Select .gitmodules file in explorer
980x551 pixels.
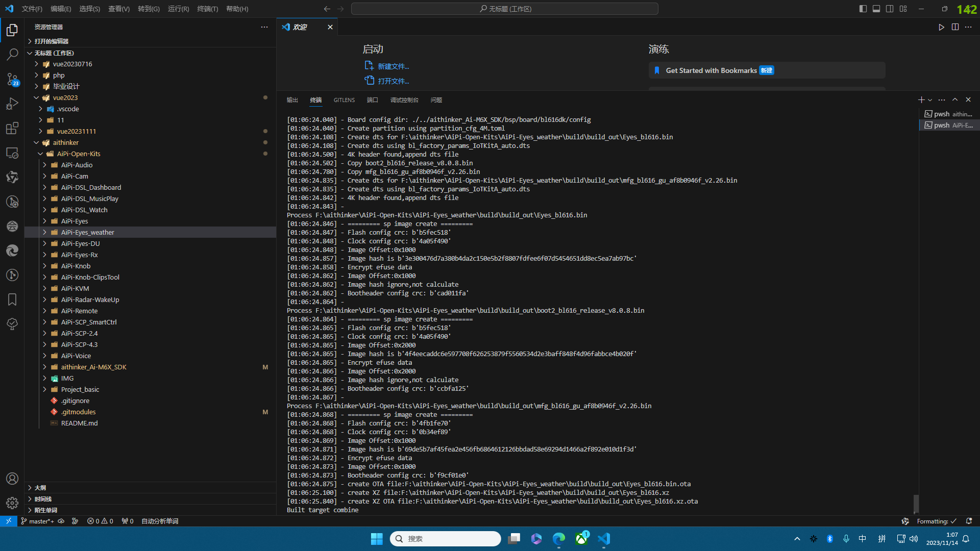click(x=150, y=412)
